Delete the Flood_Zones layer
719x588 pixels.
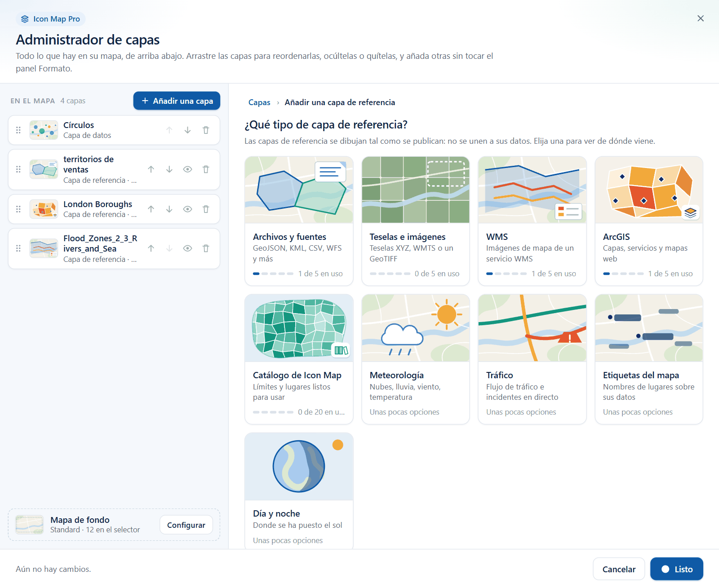pyautogui.click(x=206, y=248)
